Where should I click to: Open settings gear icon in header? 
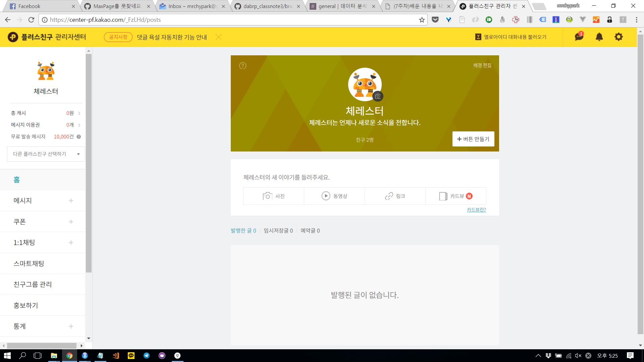pyautogui.click(x=619, y=37)
